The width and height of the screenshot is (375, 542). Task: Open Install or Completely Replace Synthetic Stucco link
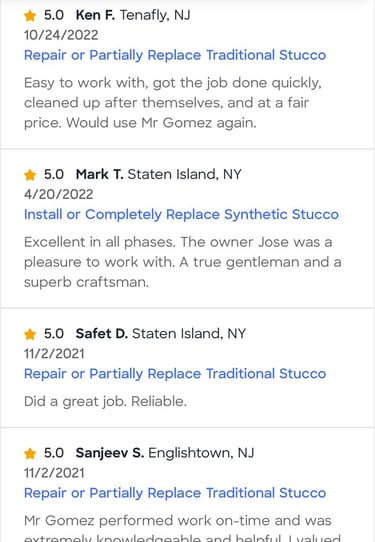pos(181,214)
